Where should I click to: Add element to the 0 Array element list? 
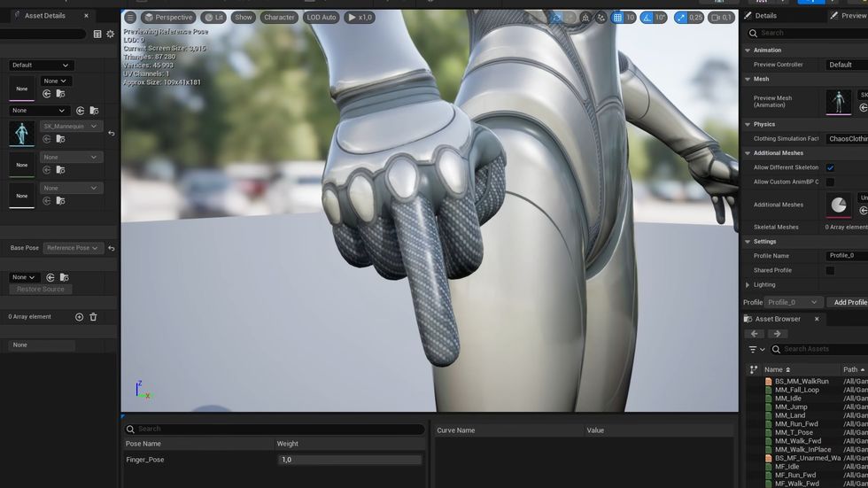(79, 317)
